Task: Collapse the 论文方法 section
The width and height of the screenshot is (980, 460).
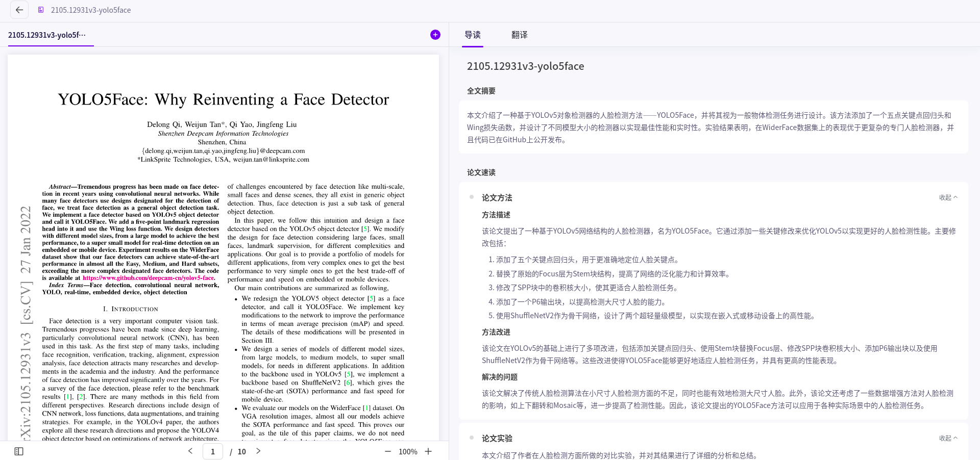Action: pos(948,197)
